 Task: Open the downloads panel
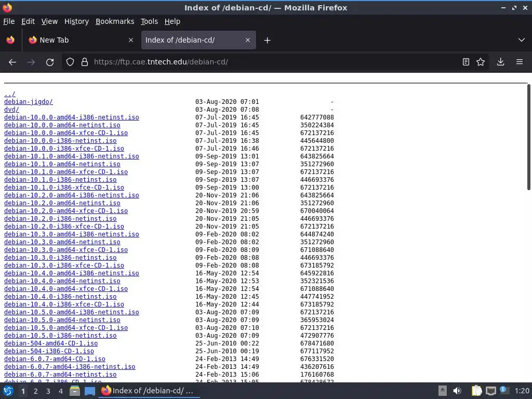[500, 62]
